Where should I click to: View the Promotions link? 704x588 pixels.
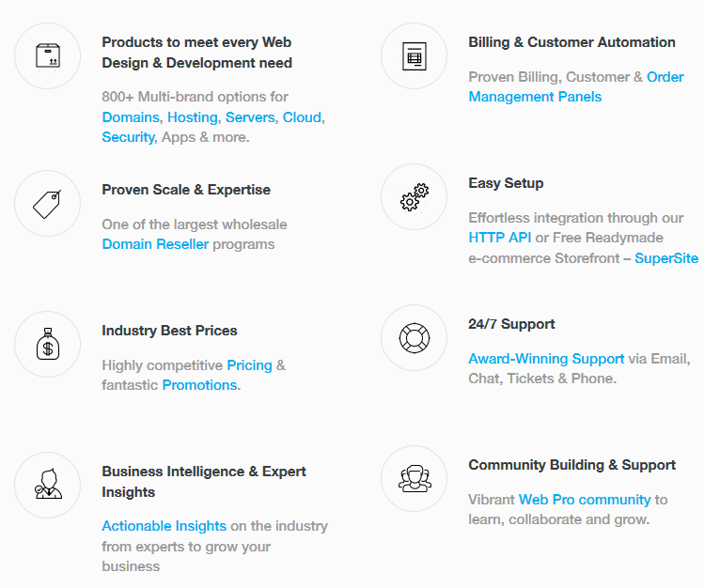[x=200, y=385]
